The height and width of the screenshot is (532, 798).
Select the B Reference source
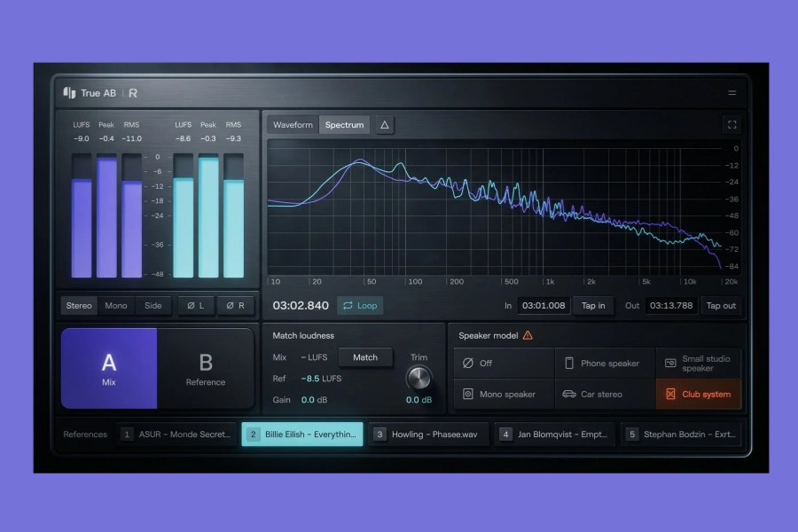[206, 368]
